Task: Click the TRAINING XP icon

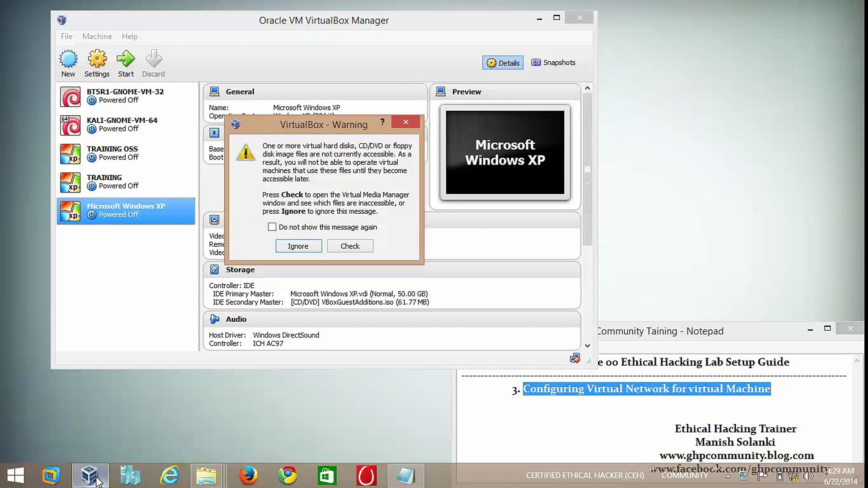Action: (71, 183)
